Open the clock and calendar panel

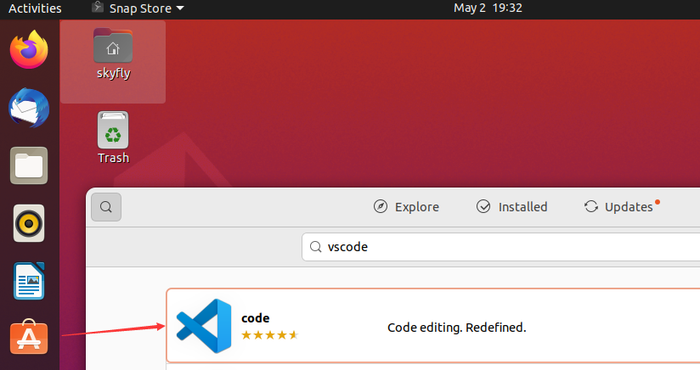pos(488,8)
